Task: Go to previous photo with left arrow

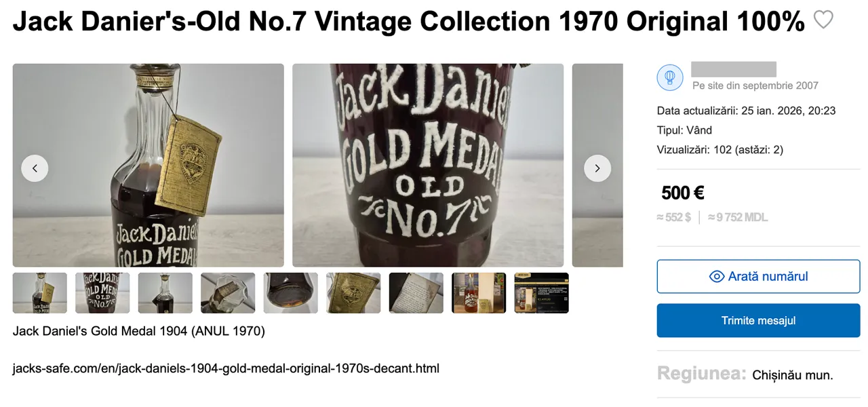Action: click(35, 168)
